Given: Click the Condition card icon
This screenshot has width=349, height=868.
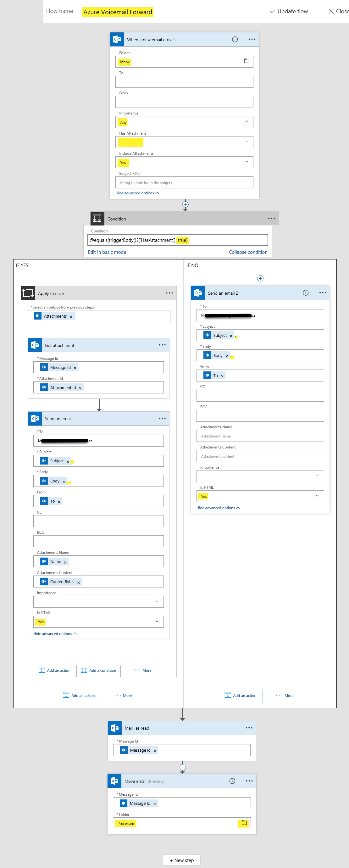Looking at the screenshot, I should coord(97,219).
